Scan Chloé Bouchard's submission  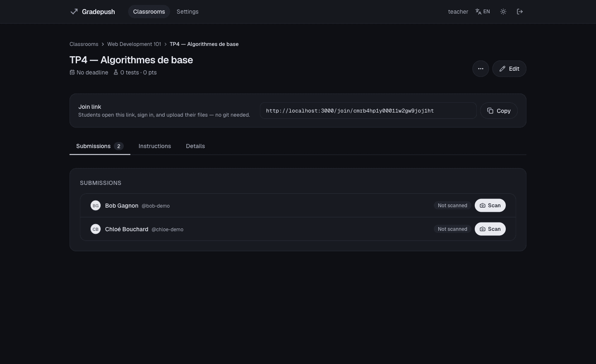click(x=490, y=229)
